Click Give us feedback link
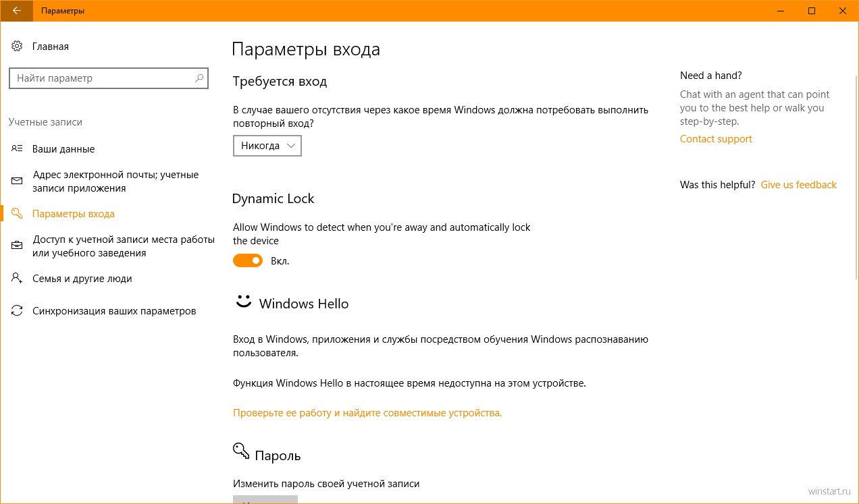The width and height of the screenshot is (859, 504). point(798,185)
